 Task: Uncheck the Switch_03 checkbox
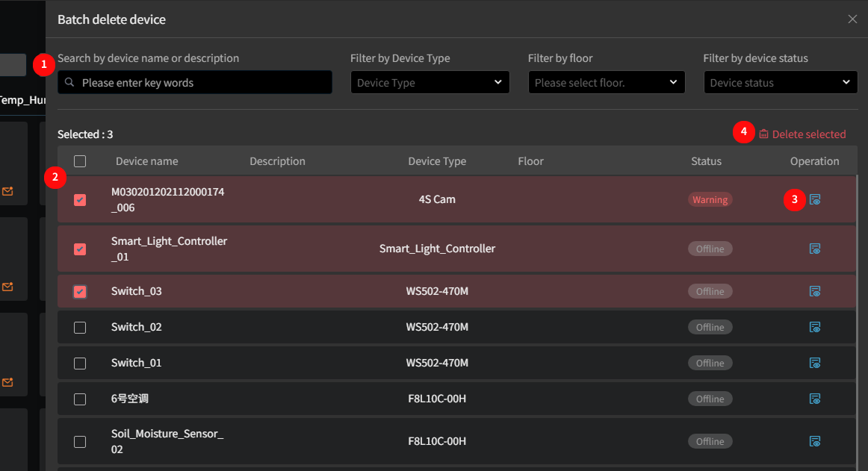pos(80,291)
